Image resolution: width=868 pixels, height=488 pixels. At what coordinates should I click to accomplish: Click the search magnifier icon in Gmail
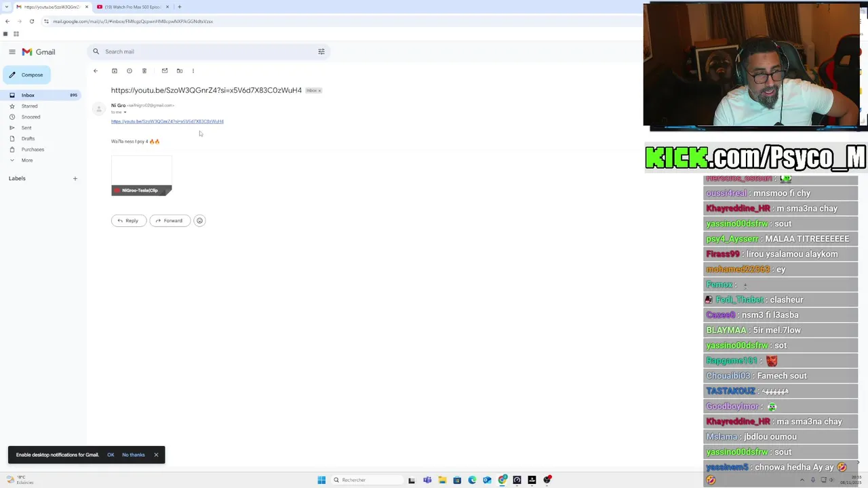pyautogui.click(x=96, y=52)
